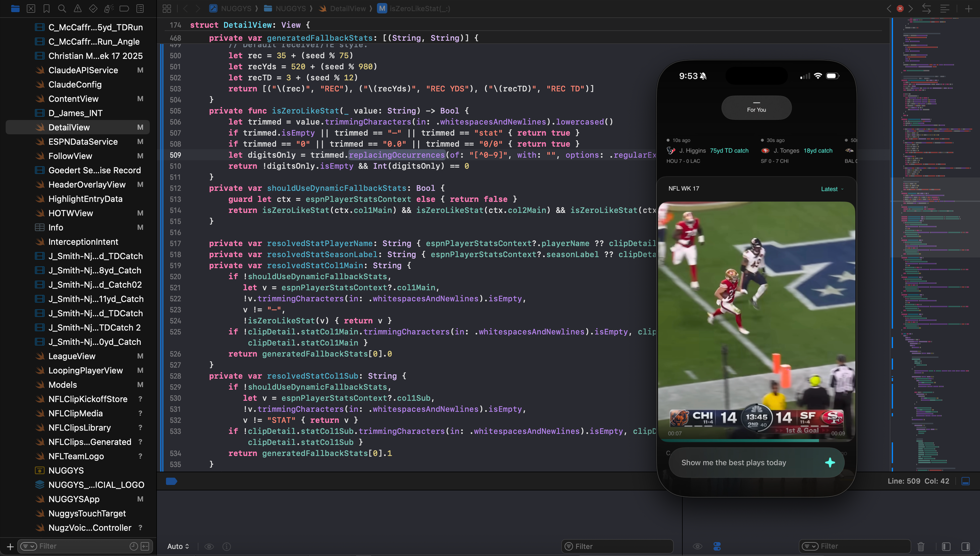Open the Issue navigator warning icon
The height and width of the screenshot is (556, 980).
(78, 8)
